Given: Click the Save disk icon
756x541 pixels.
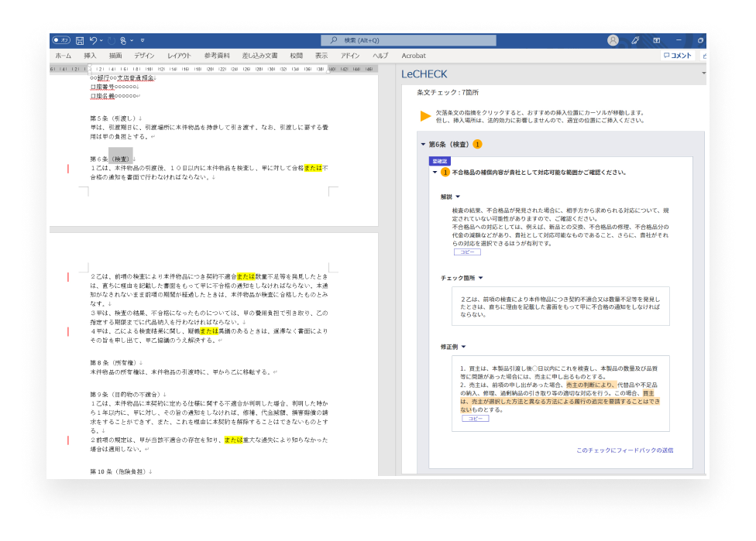Looking at the screenshot, I should (x=80, y=40).
